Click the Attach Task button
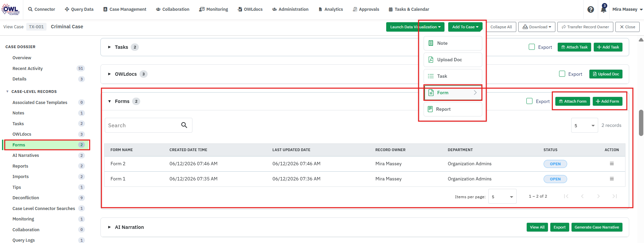The width and height of the screenshot is (644, 243). coord(574,47)
